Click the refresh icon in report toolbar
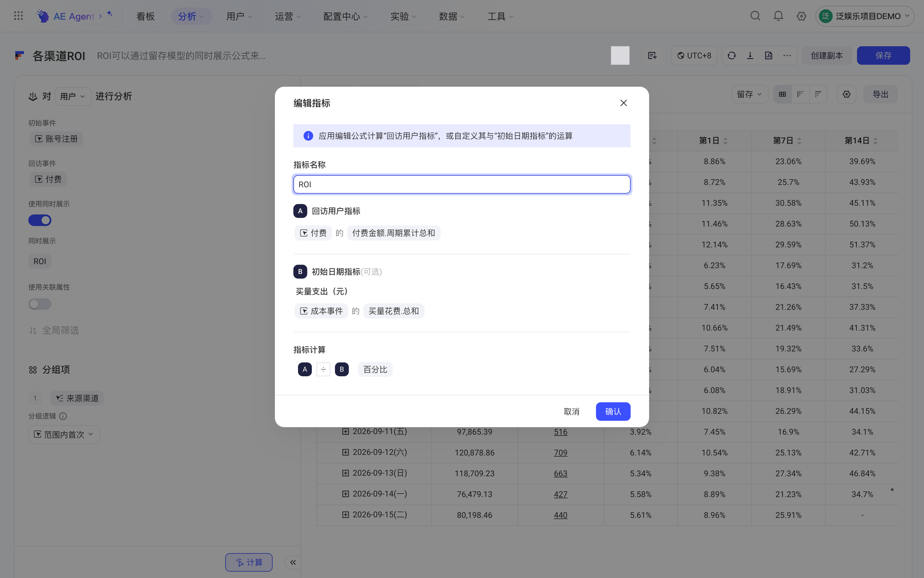This screenshot has height=578, width=924. point(732,56)
